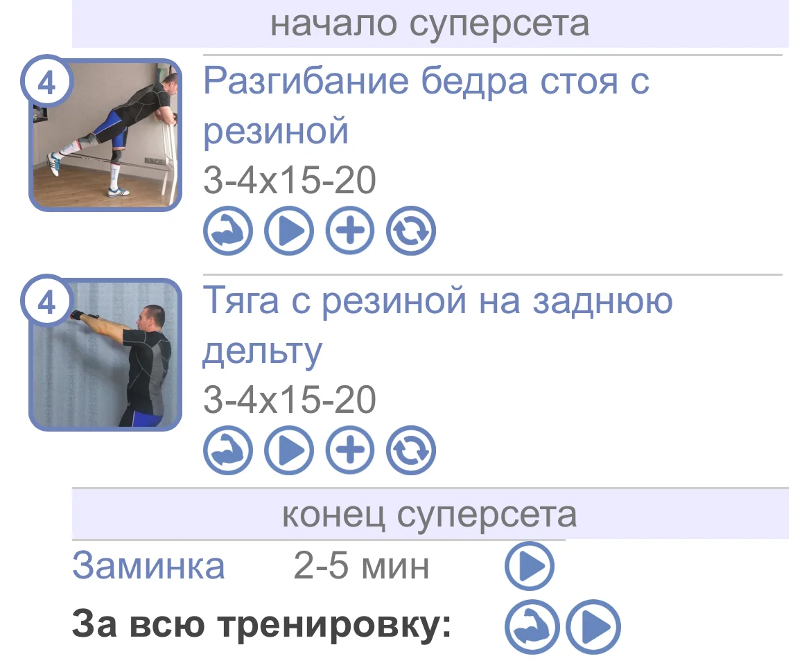Click the конец суперсета footer bar

pos(430,514)
